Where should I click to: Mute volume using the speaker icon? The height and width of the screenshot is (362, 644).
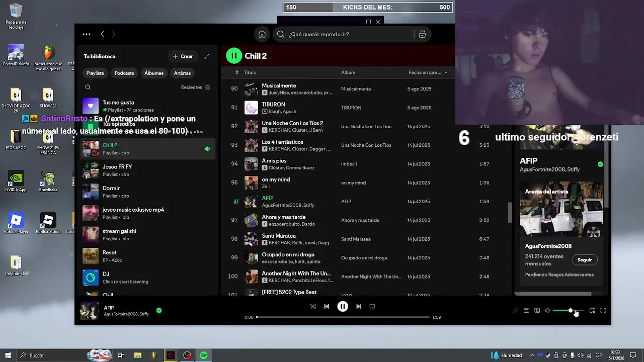547,311
